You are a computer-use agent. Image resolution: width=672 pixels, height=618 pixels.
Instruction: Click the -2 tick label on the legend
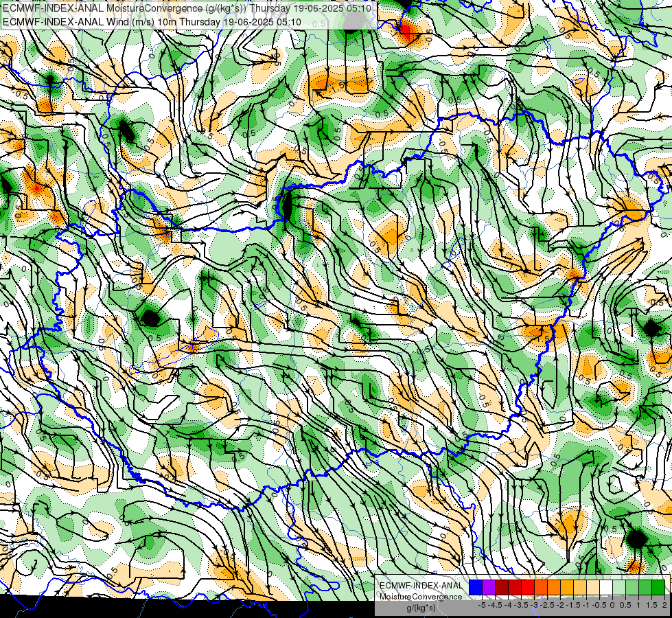click(560, 605)
